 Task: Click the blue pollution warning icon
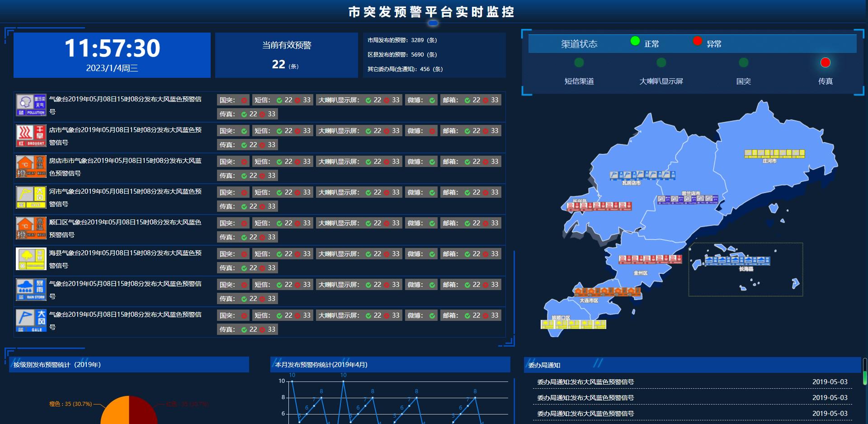coord(31,105)
